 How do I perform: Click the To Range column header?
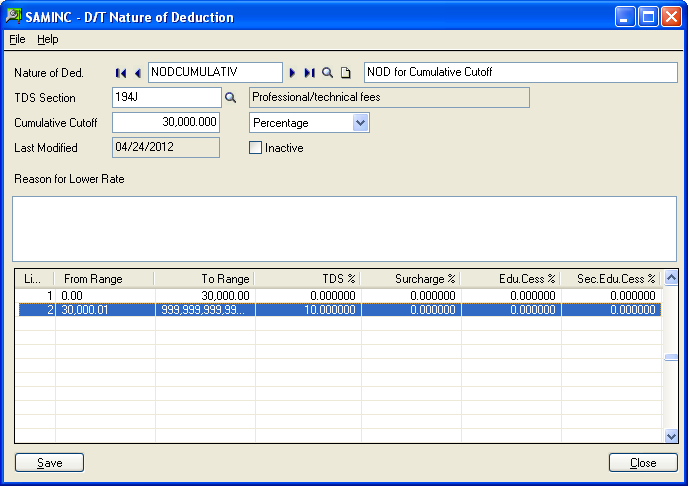pyautogui.click(x=204, y=279)
